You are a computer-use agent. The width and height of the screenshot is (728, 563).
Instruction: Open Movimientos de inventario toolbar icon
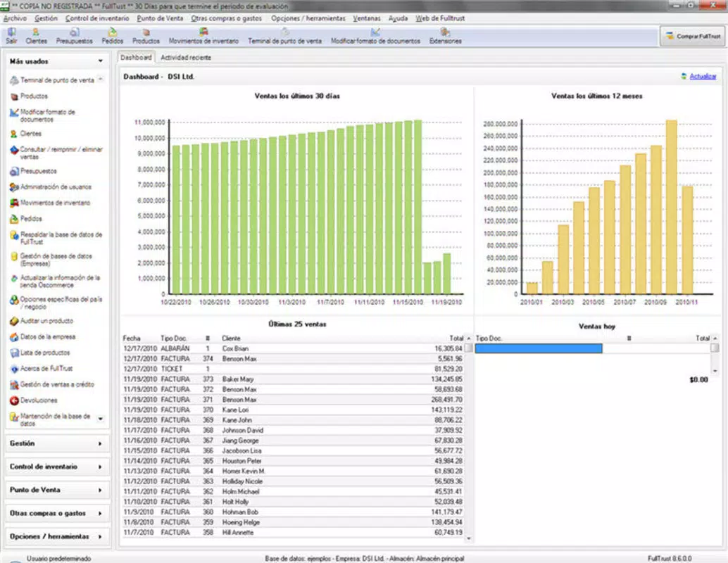203,36
